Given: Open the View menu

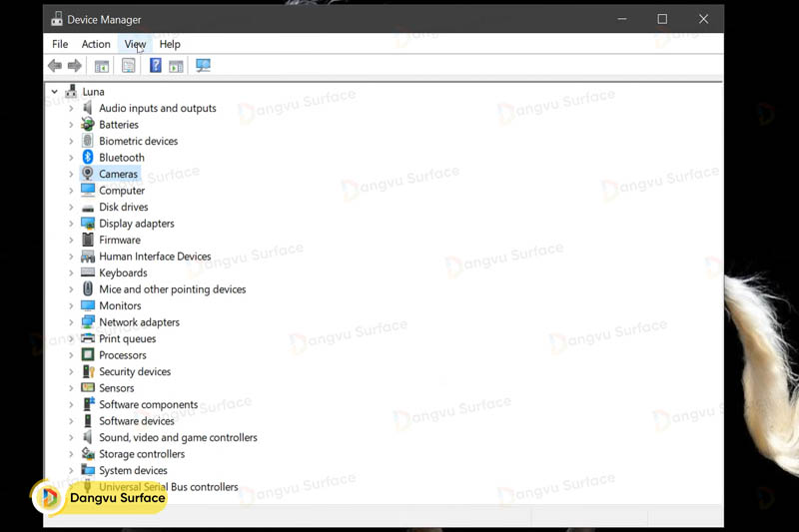Looking at the screenshot, I should [135, 44].
